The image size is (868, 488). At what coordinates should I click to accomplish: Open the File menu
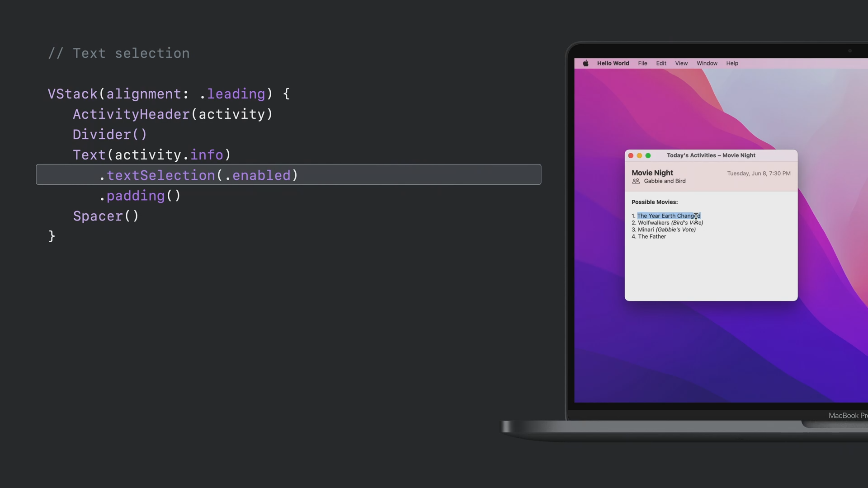(x=642, y=63)
